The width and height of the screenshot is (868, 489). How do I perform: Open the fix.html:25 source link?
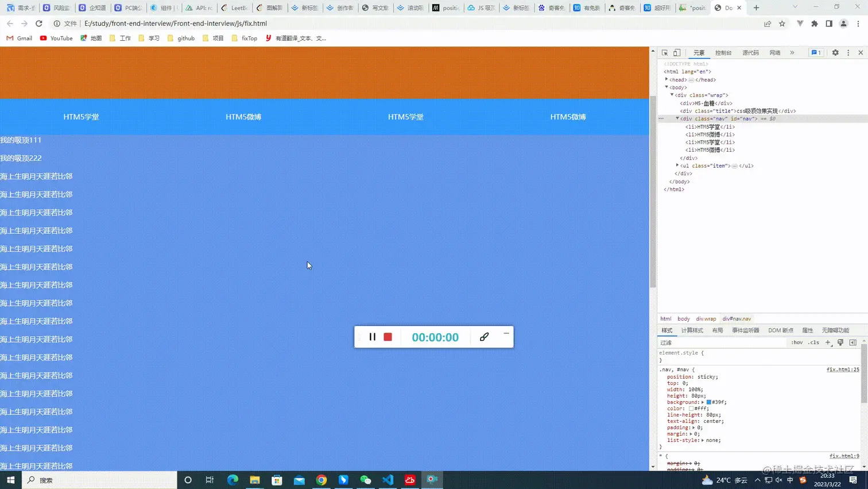point(842,369)
